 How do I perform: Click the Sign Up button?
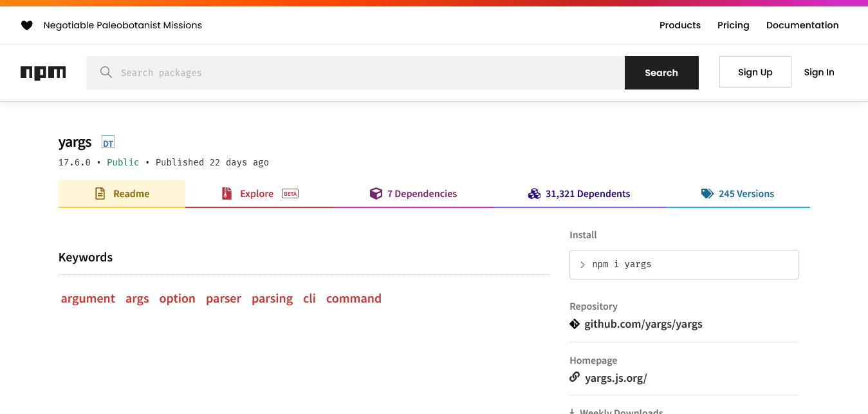(755, 72)
